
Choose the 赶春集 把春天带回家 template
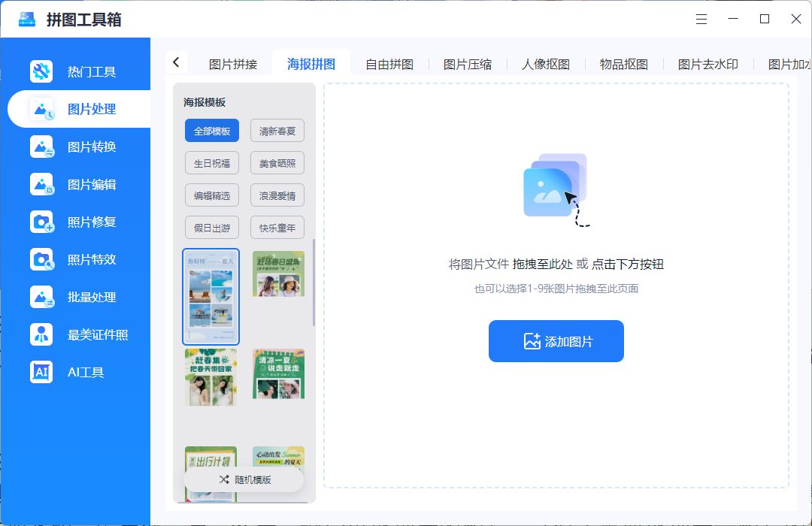[x=211, y=377]
